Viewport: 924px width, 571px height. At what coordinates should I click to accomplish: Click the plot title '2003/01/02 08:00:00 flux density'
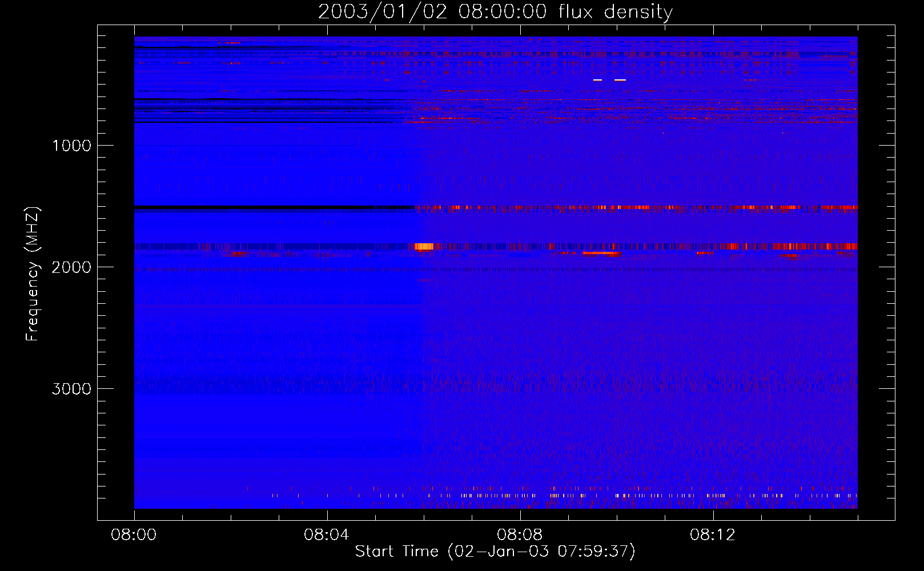[495, 12]
